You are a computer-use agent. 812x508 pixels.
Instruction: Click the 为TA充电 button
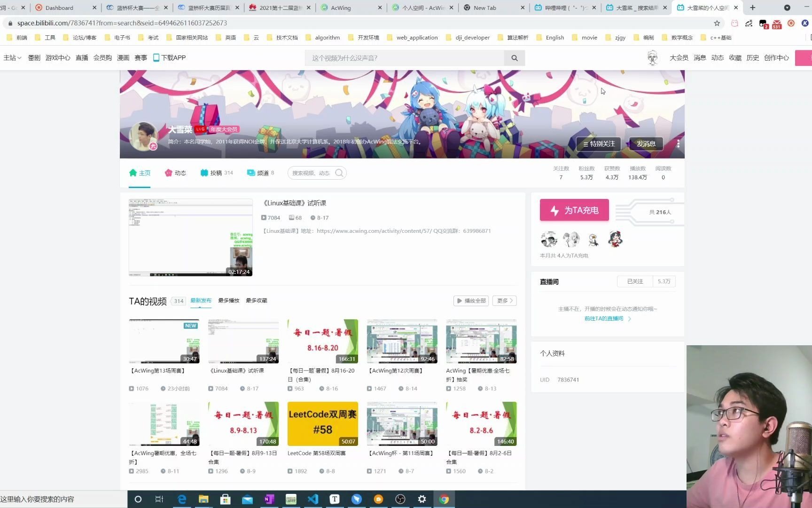pos(574,210)
